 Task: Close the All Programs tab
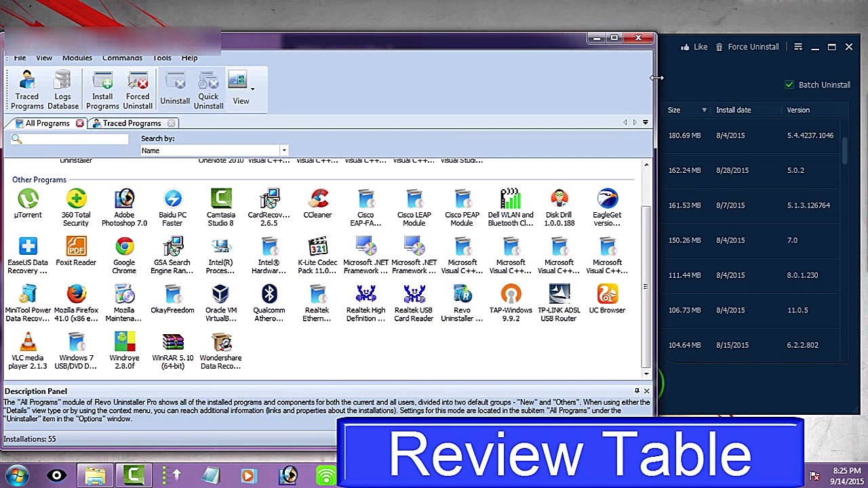click(79, 123)
